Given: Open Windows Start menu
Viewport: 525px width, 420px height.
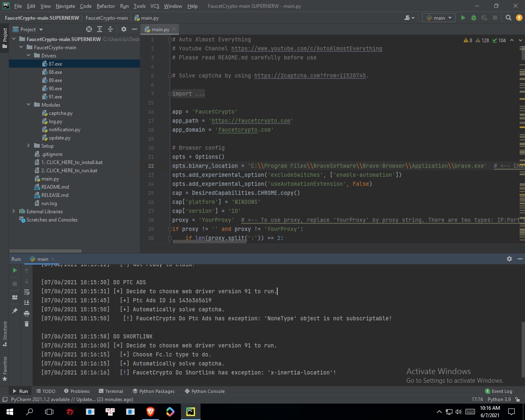Looking at the screenshot, I should 10,411.
